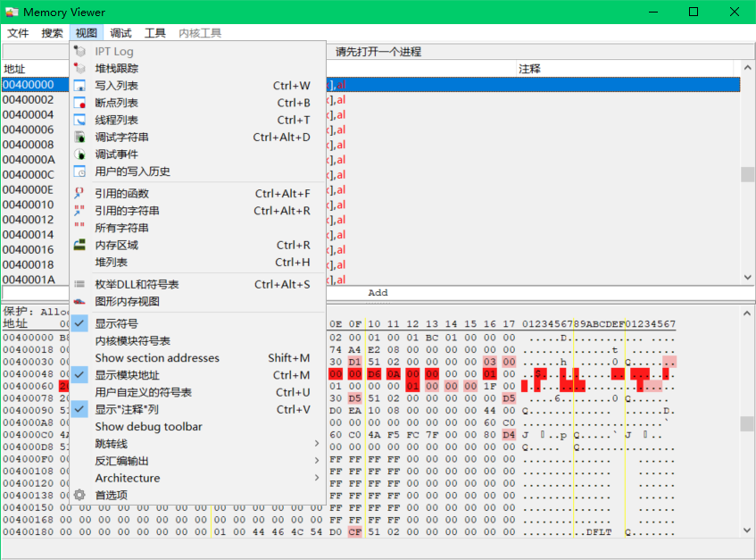756x560 pixels.
Task: Select disassembler row 00400010
Action: coord(370,205)
